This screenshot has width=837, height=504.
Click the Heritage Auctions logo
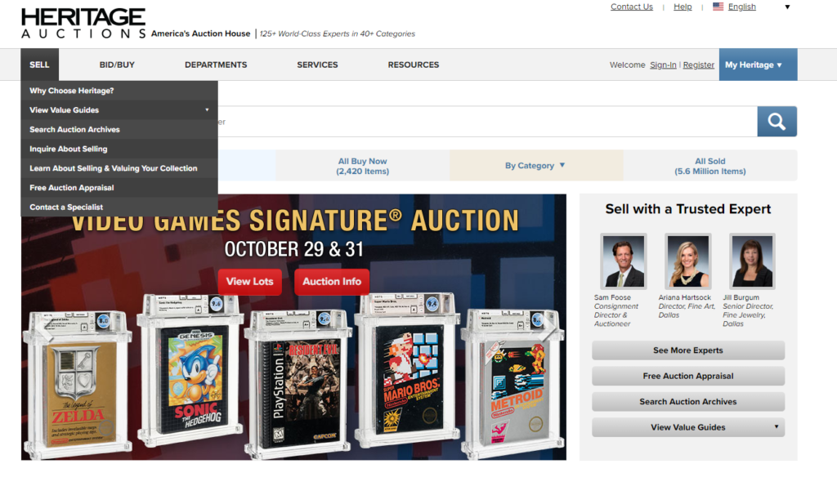coord(83,23)
